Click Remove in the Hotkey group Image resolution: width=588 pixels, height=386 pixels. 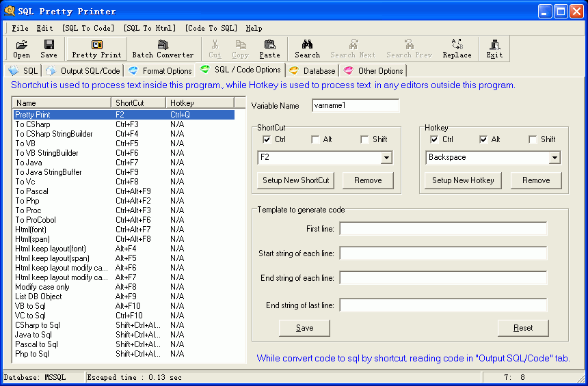[536, 180]
